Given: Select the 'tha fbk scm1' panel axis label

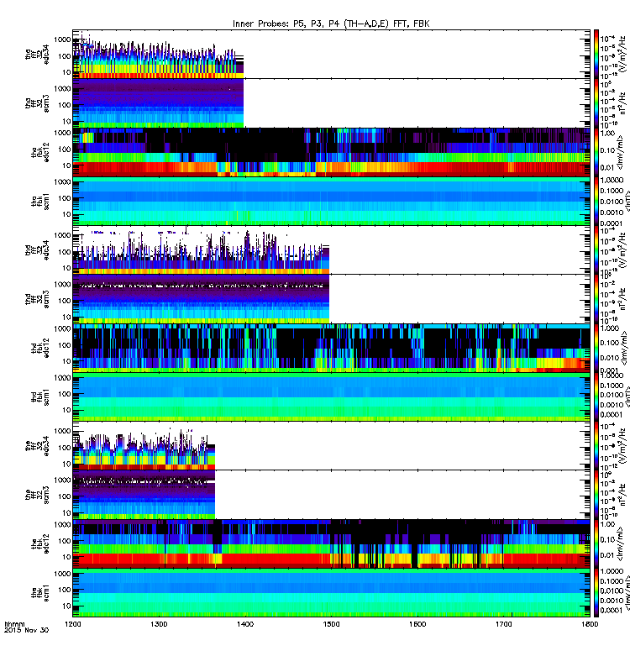Looking at the screenshot, I should pos(40,202).
